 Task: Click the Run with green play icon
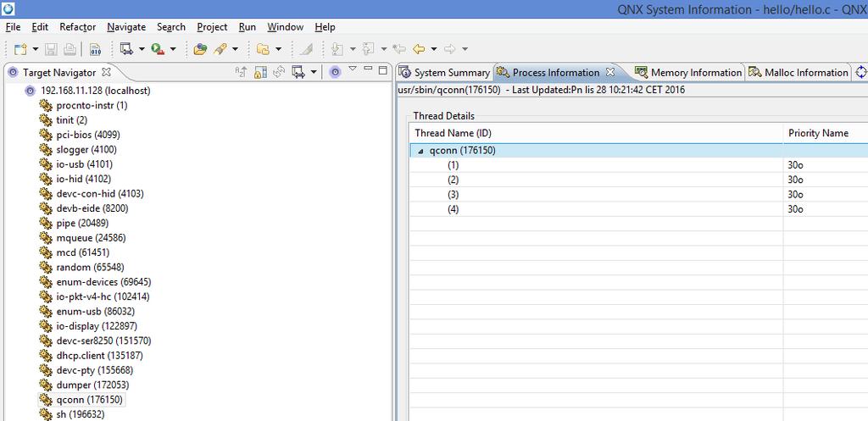coord(158,49)
